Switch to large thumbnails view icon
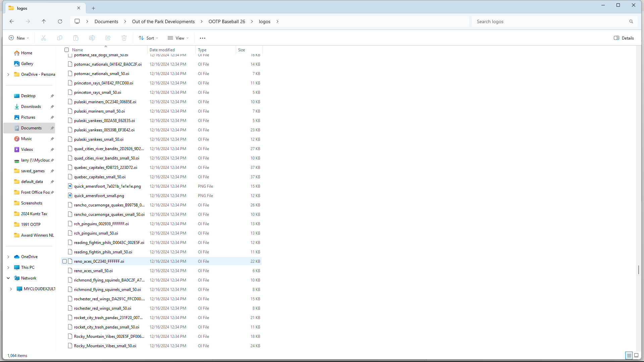Screen dimensions: 644x362 coord(636,355)
